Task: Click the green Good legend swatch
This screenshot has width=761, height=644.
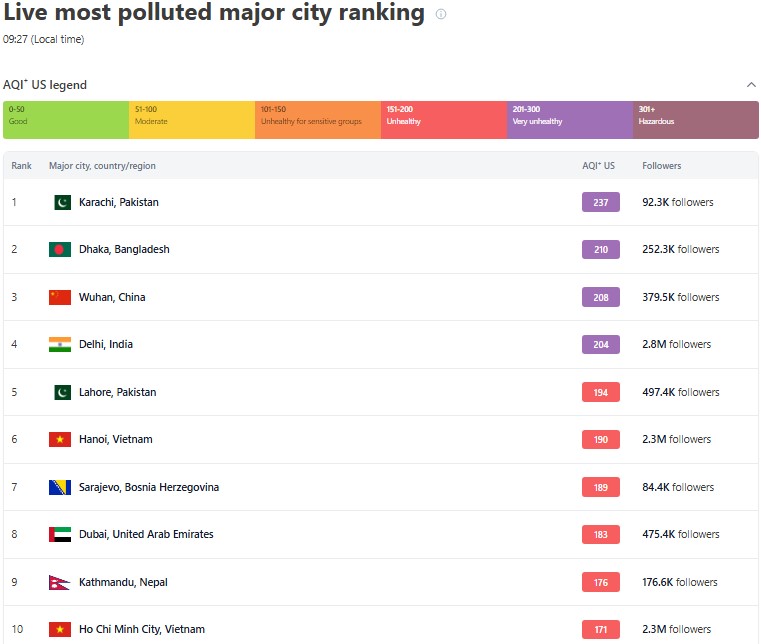Action: [66, 119]
